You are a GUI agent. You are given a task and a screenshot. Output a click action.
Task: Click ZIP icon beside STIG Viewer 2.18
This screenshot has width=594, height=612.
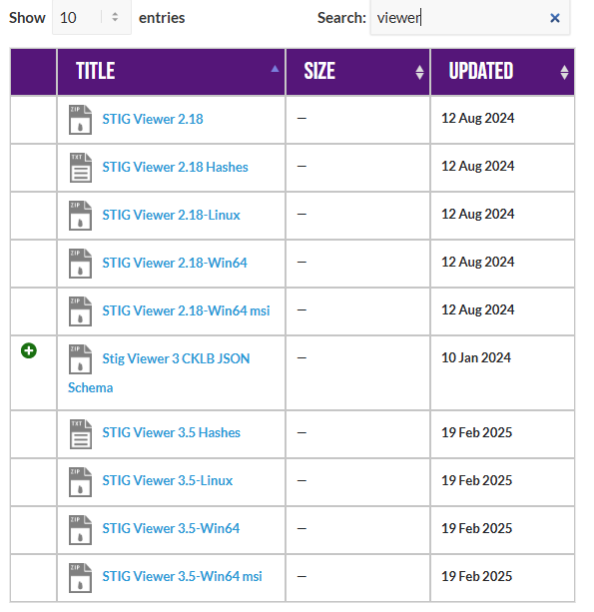[x=80, y=120]
